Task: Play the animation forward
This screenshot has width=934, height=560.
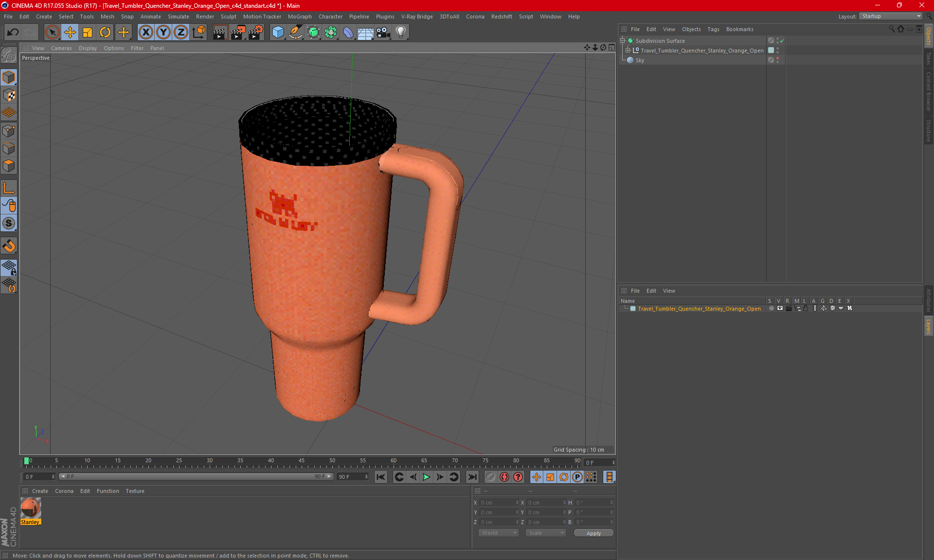Action: pos(426,477)
